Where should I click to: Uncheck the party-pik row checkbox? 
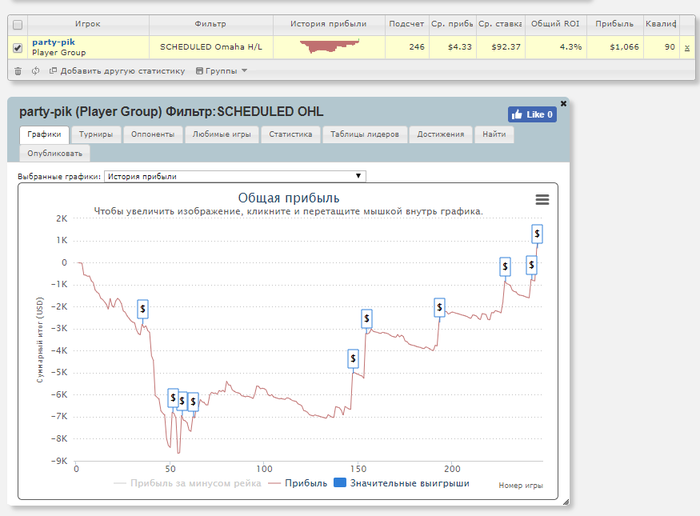[17, 47]
